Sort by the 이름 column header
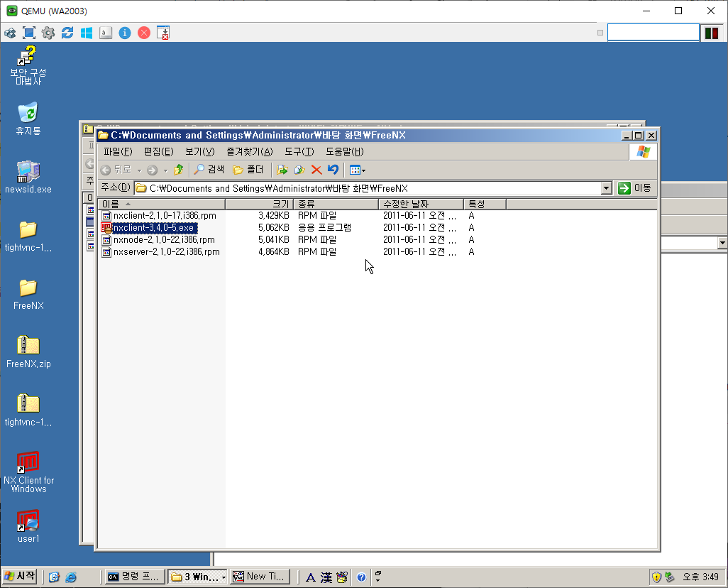This screenshot has height=588, width=728. [162, 204]
